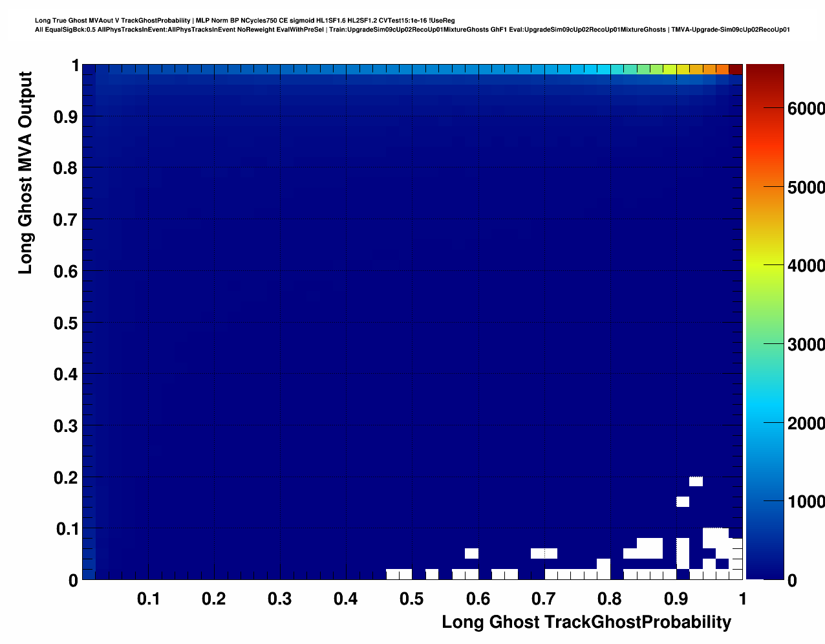
Task: Click the y-axis tick label 0.9
Action: (x=66, y=116)
